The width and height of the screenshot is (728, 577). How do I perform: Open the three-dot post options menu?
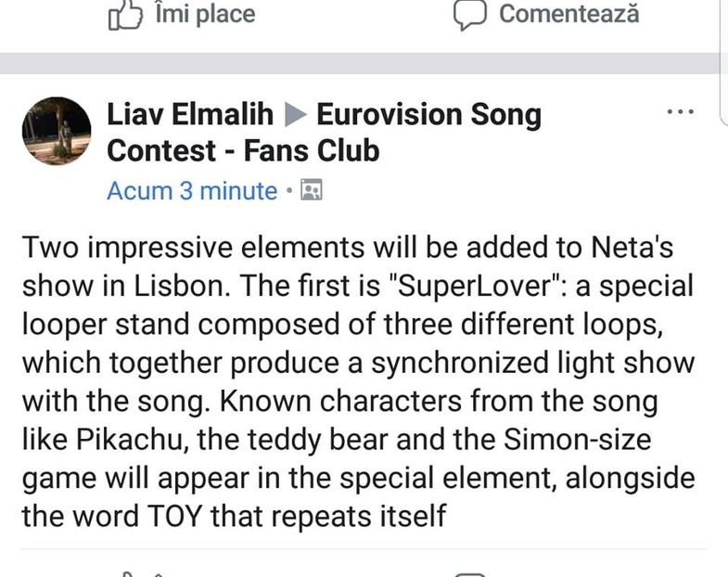tap(681, 112)
